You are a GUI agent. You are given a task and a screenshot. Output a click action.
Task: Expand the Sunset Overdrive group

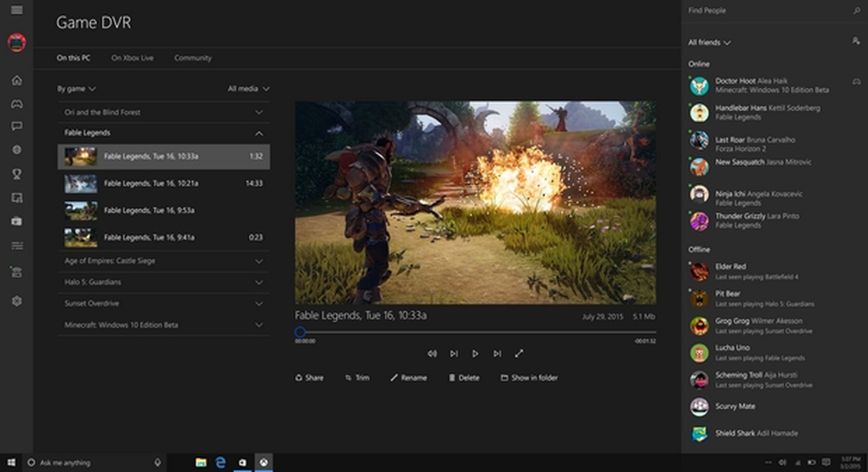pos(164,304)
